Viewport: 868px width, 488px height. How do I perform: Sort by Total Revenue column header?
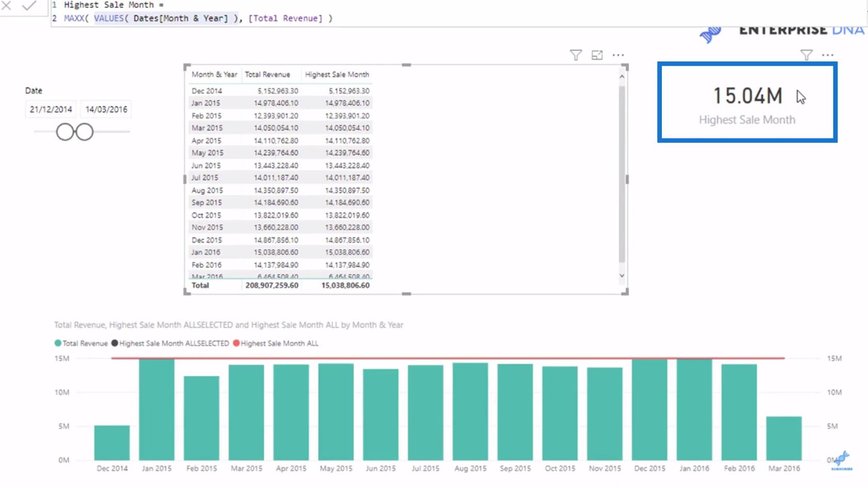[268, 74]
